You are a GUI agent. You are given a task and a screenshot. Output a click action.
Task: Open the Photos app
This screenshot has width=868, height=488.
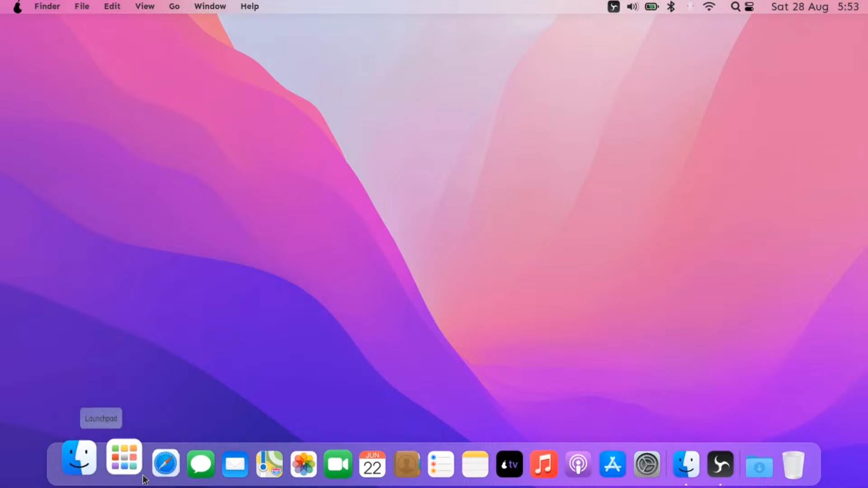[304, 464]
